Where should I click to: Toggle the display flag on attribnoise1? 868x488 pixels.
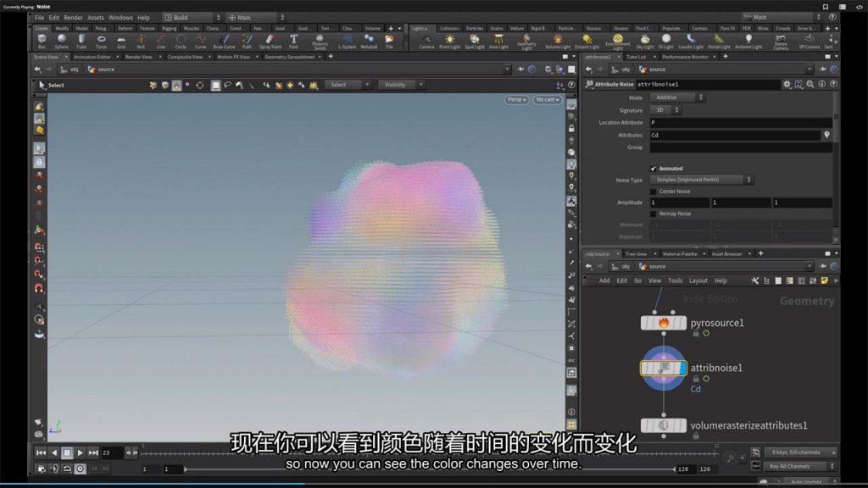pos(682,368)
